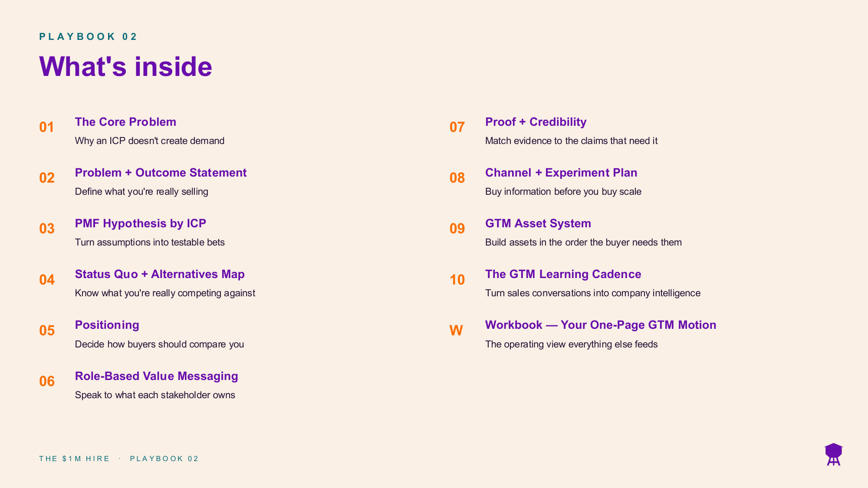Open 'The Core Problem' section title
The width and height of the screenshot is (868, 488).
pyautogui.click(x=125, y=122)
